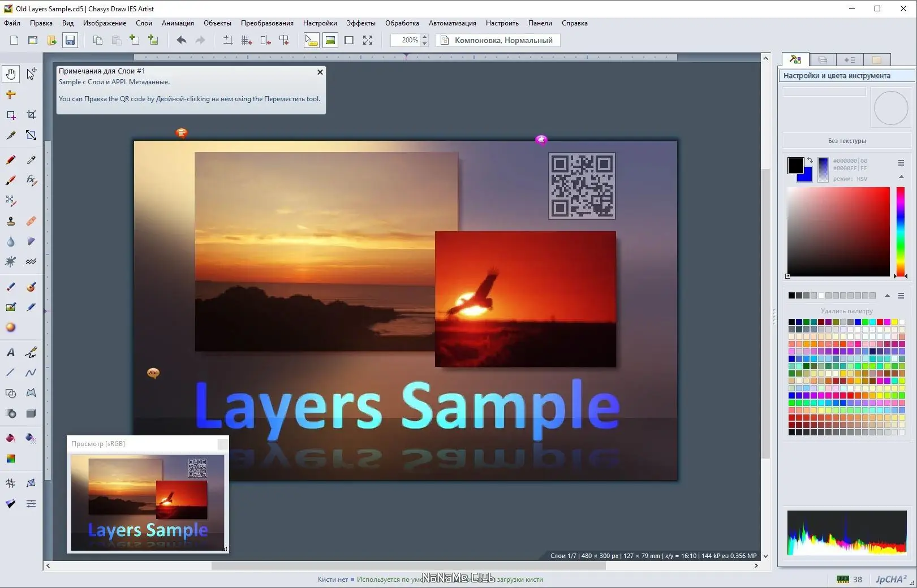Screen dimensions: 917x588
Task: Click the preview thumbnail in Просмотр panel
Action: [x=148, y=502]
